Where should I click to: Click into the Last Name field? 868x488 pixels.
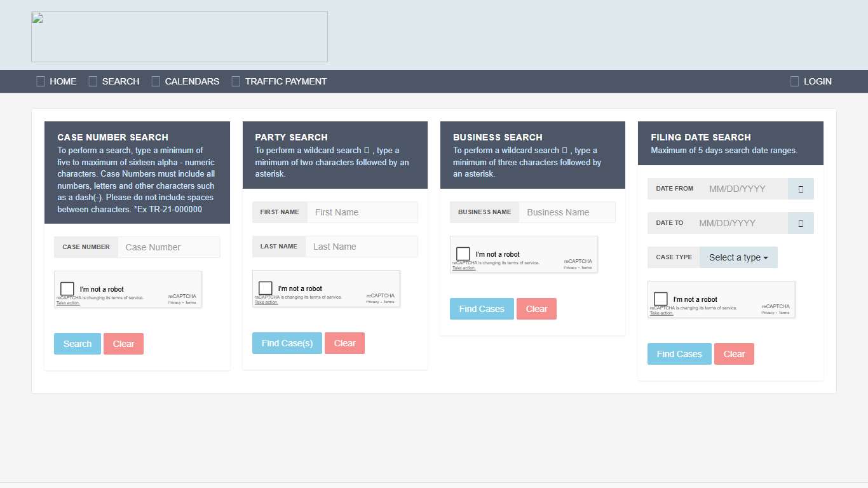361,247
